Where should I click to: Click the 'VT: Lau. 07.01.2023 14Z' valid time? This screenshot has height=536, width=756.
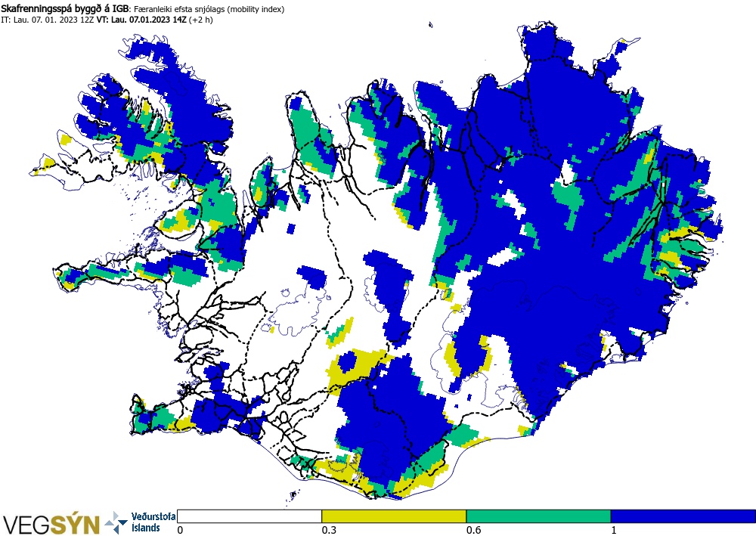point(141,20)
